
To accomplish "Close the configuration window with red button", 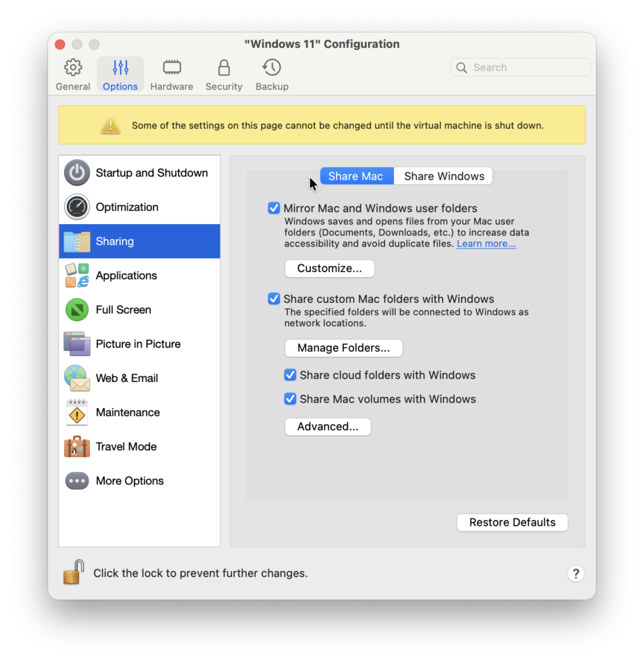I will click(60, 45).
